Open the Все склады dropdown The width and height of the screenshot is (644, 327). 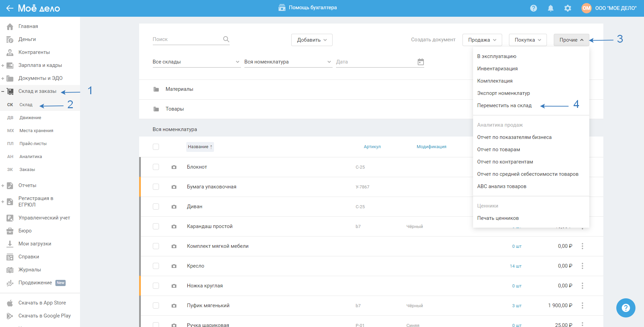196,62
